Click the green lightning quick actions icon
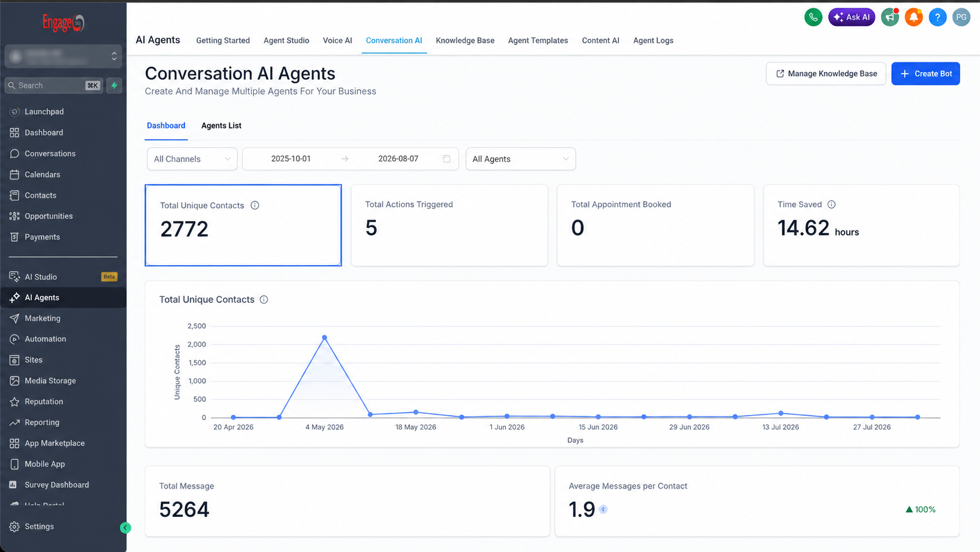 pyautogui.click(x=114, y=86)
